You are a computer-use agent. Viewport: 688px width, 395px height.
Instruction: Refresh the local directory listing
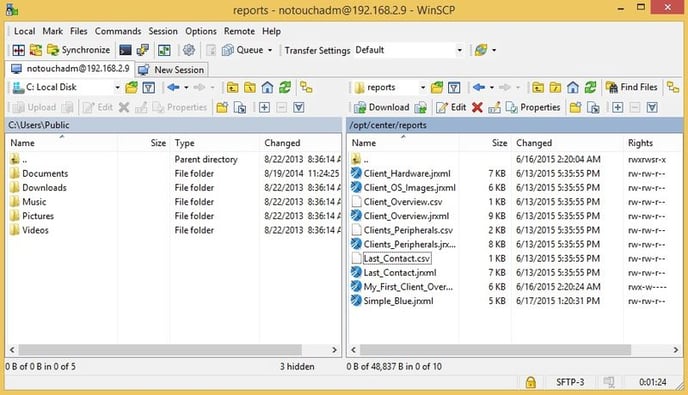(x=285, y=87)
